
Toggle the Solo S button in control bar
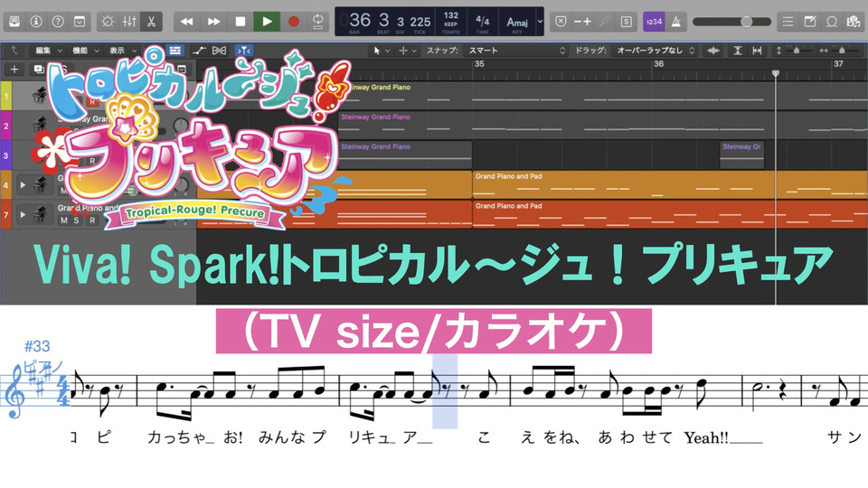click(x=626, y=22)
